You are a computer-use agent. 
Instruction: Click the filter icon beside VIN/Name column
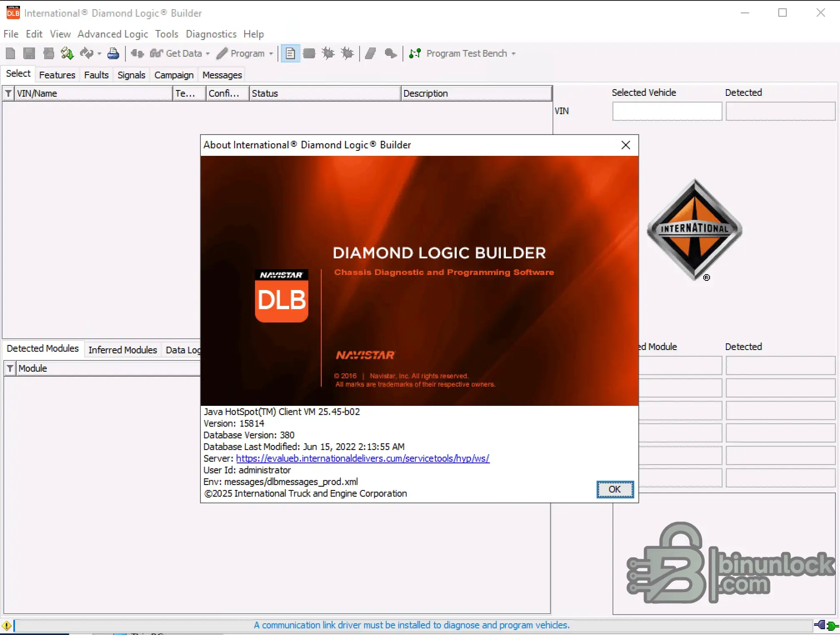tap(8, 93)
